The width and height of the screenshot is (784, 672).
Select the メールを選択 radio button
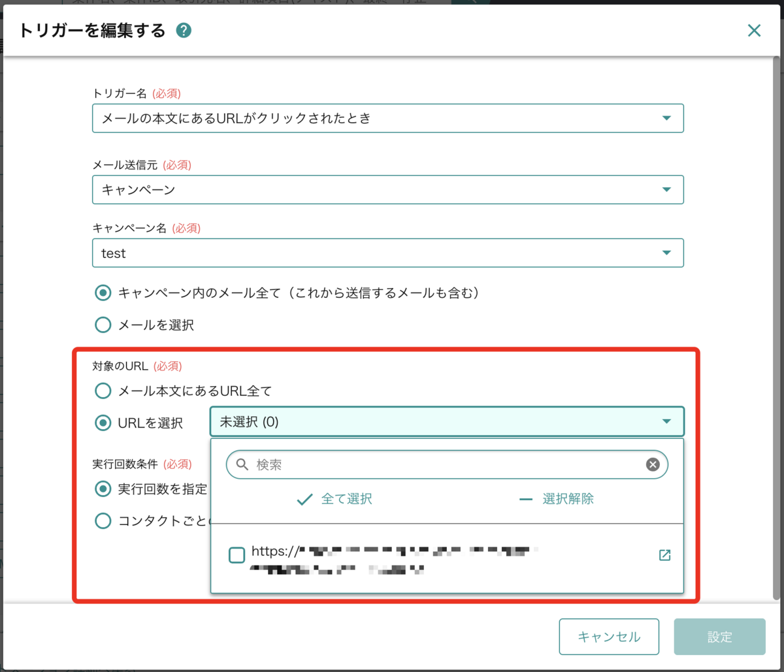coord(103,325)
